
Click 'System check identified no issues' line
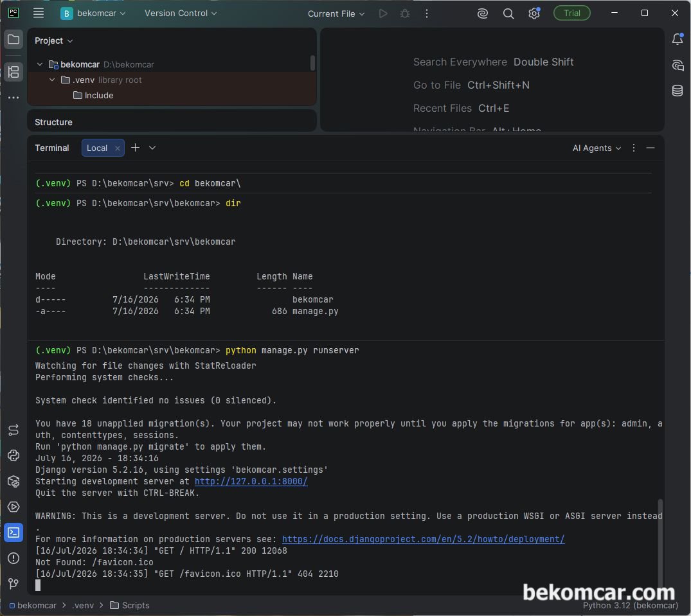coord(156,401)
